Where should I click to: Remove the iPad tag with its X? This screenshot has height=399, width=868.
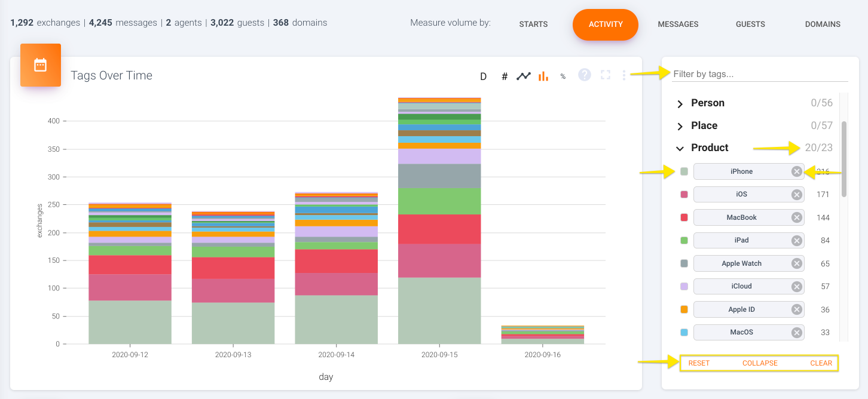(x=796, y=240)
